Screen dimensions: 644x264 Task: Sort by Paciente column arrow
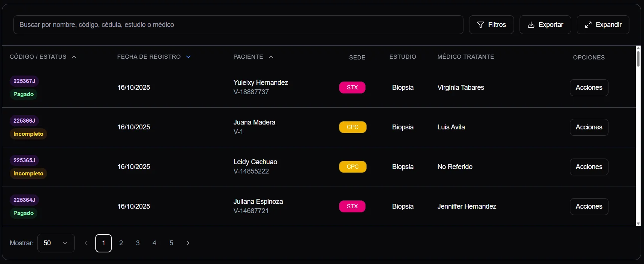271,57
